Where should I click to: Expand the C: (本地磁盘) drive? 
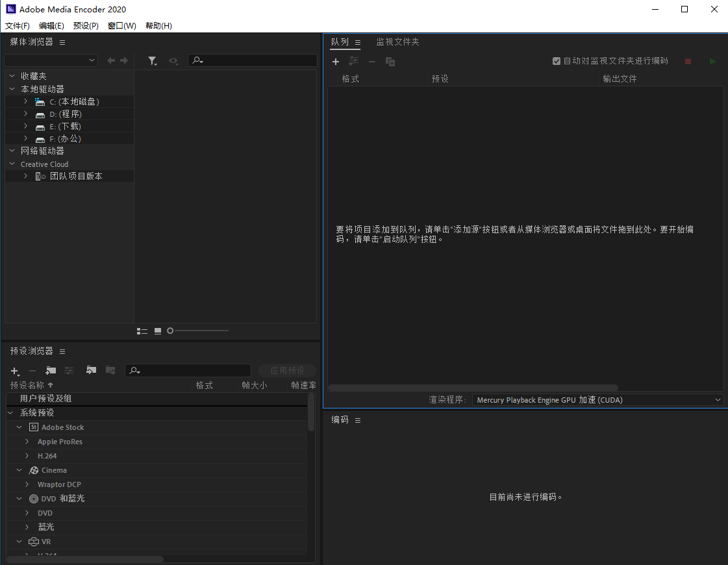pos(25,101)
